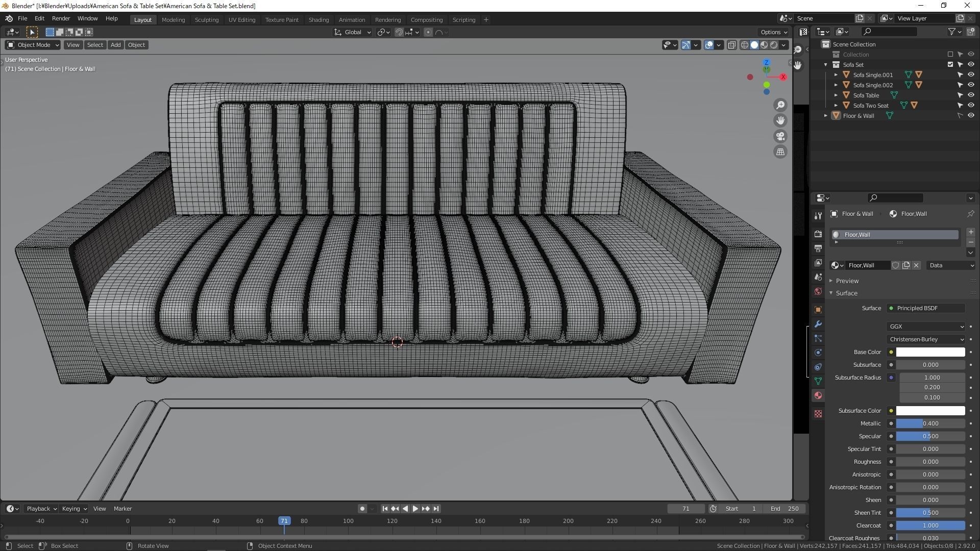The width and height of the screenshot is (980, 551).
Task: Switch to the Modeling workspace tab
Action: click(x=173, y=20)
